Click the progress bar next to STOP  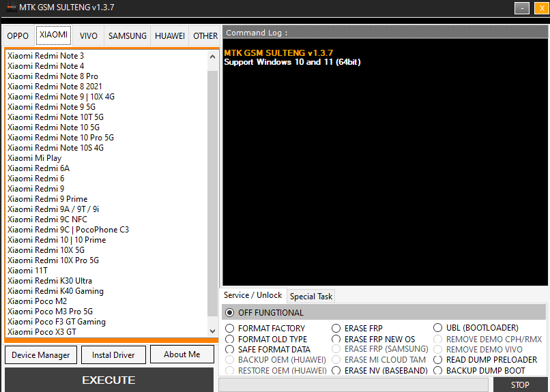click(x=353, y=385)
